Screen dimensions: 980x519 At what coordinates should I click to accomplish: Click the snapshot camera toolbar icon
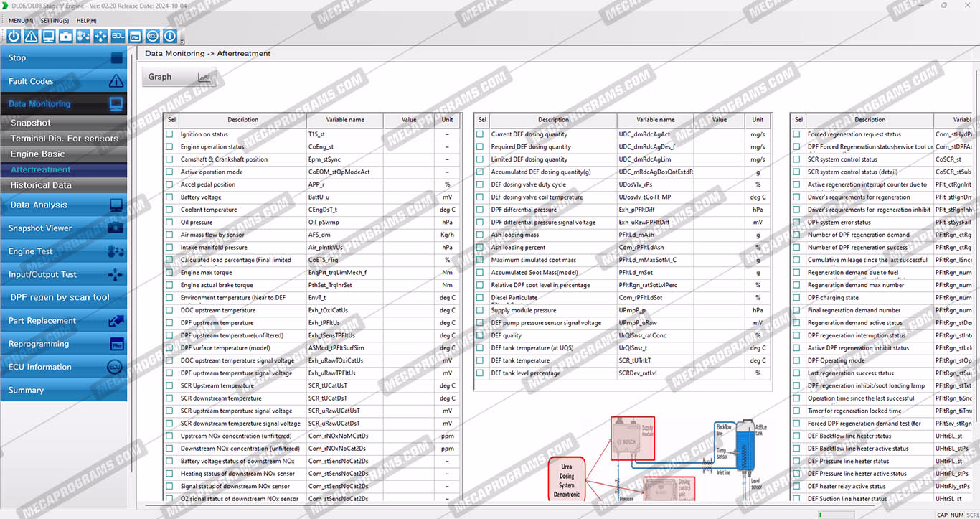[66, 36]
